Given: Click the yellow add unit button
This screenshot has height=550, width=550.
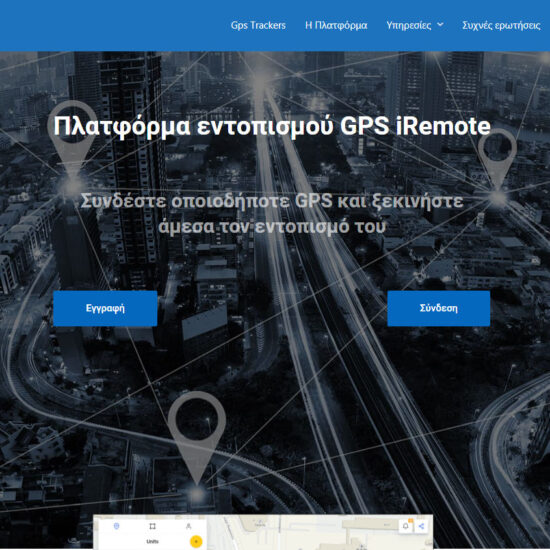Looking at the screenshot, I should click(x=196, y=542).
